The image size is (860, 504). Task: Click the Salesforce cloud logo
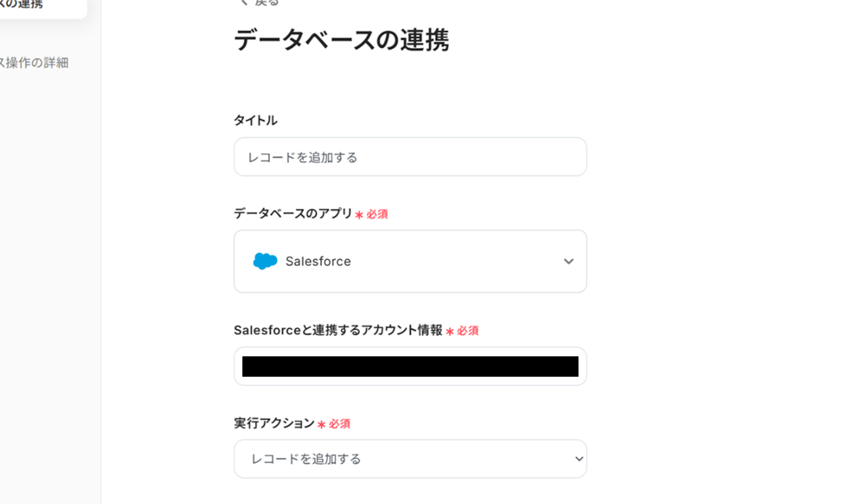coord(265,261)
